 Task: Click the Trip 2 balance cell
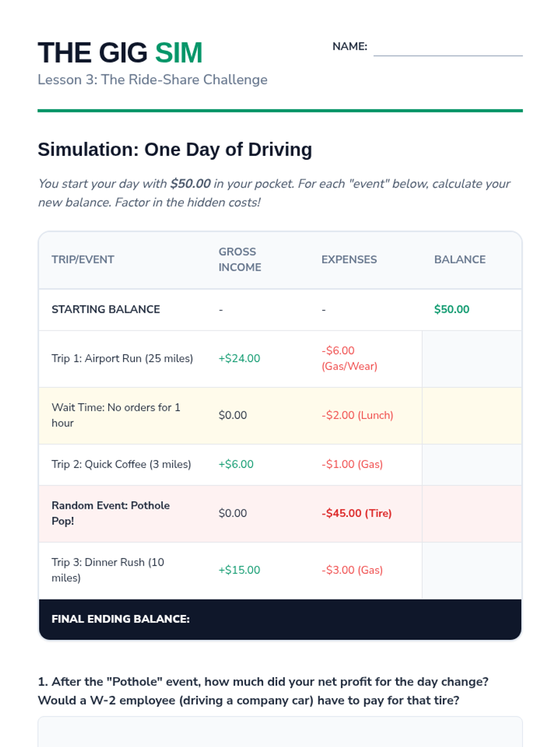point(472,465)
